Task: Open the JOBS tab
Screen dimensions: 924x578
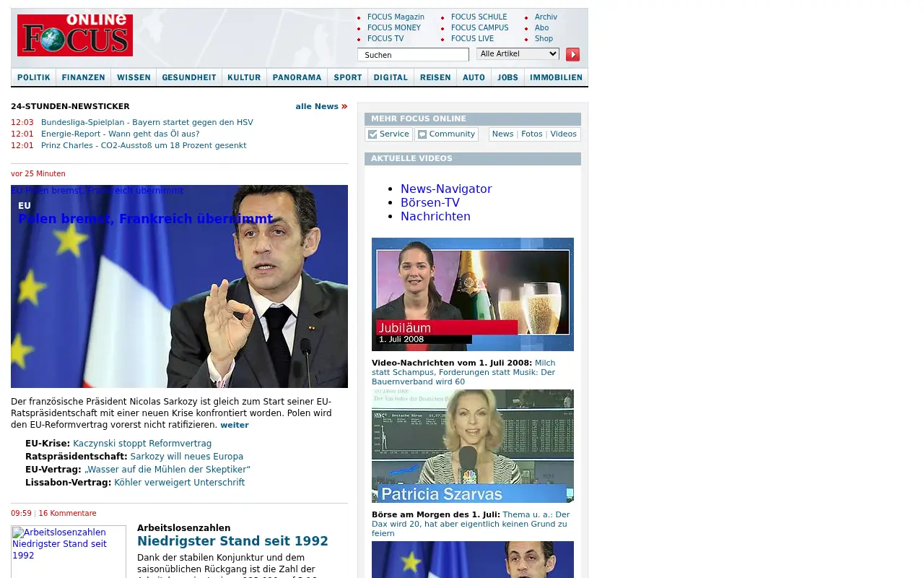Action: click(507, 77)
